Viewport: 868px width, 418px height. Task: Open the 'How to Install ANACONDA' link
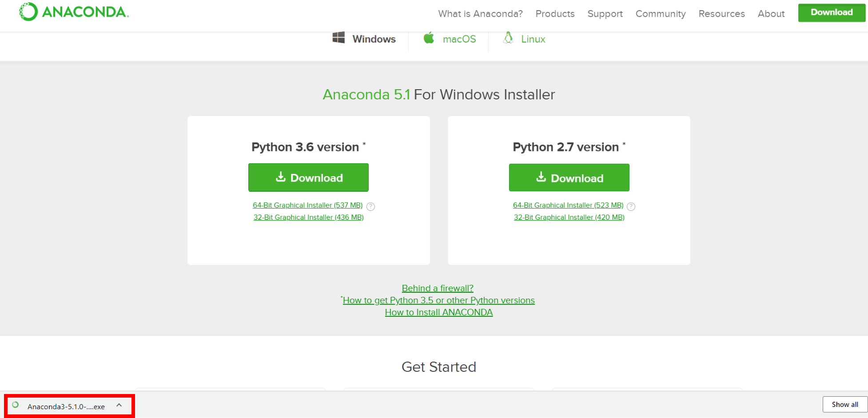pos(438,312)
